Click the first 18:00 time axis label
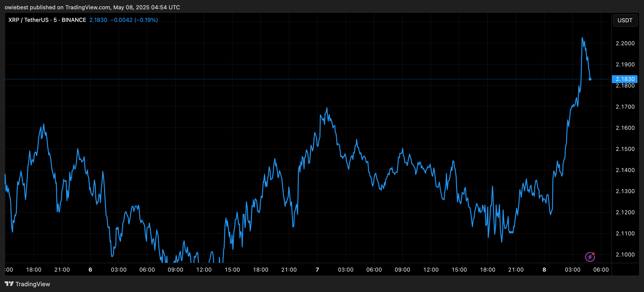This screenshot has width=644, height=292. pyautogui.click(x=34, y=269)
